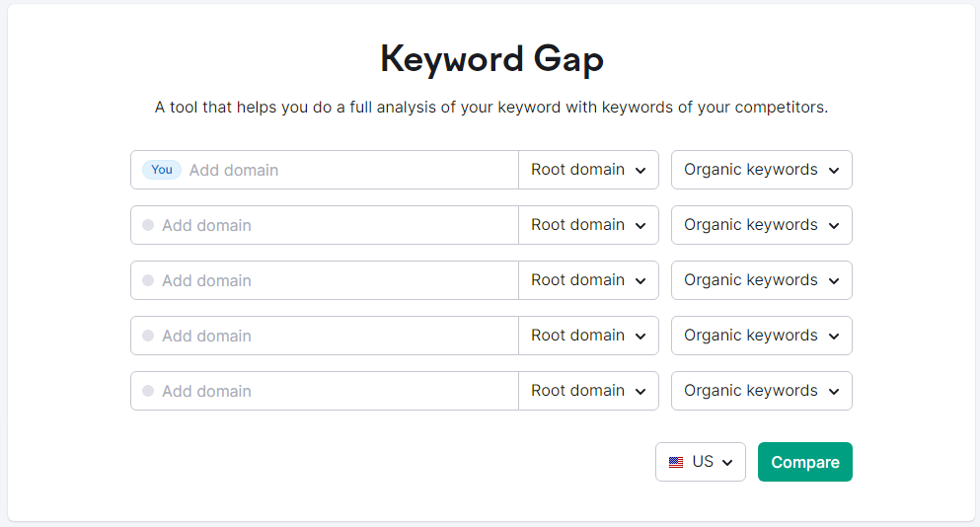Expand the second row Root domain selector

[588, 225]
